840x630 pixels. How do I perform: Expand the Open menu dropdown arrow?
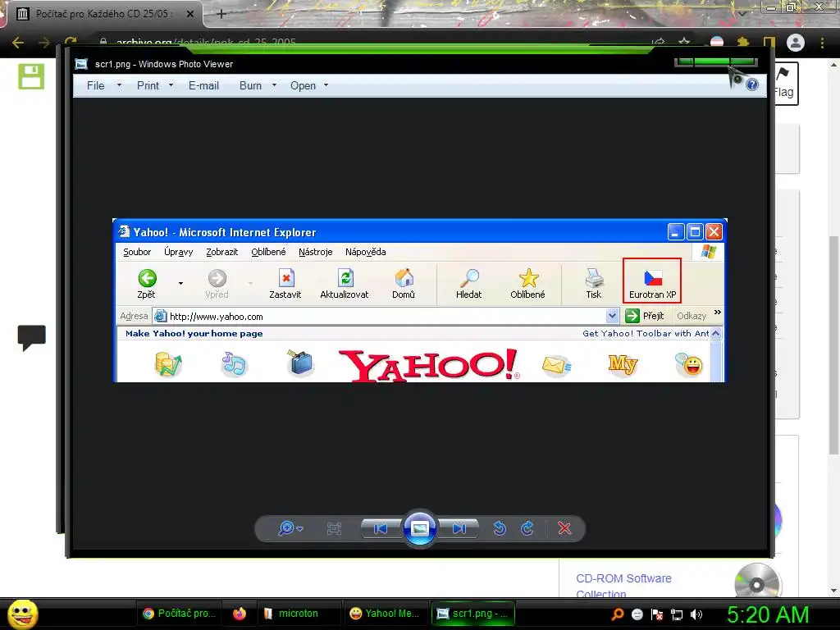326,85
